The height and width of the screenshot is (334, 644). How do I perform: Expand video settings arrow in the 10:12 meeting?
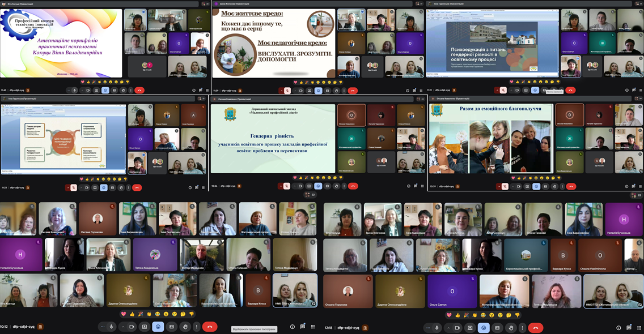tap(123, 327)
